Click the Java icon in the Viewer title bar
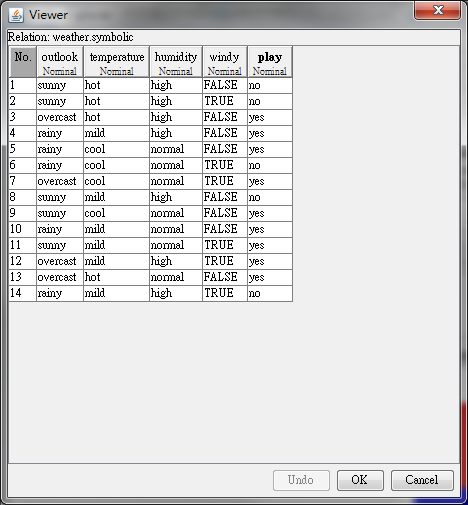The width and height of the screenshot is (468, 505). point(16,15)
